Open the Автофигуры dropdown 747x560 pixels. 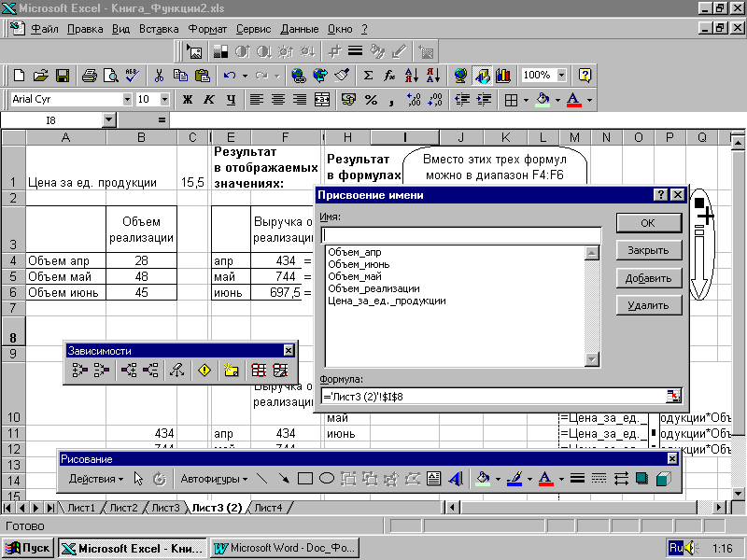[214, 479]
